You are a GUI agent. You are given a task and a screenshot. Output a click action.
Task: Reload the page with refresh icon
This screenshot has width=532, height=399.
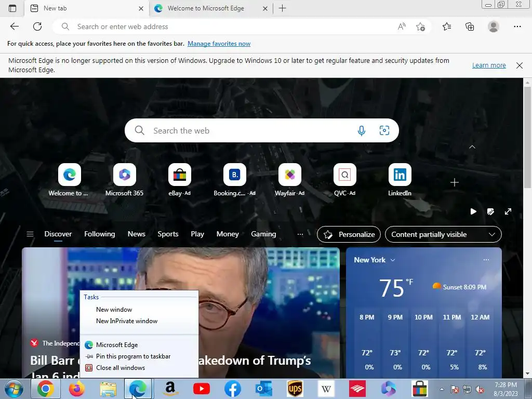37,26
